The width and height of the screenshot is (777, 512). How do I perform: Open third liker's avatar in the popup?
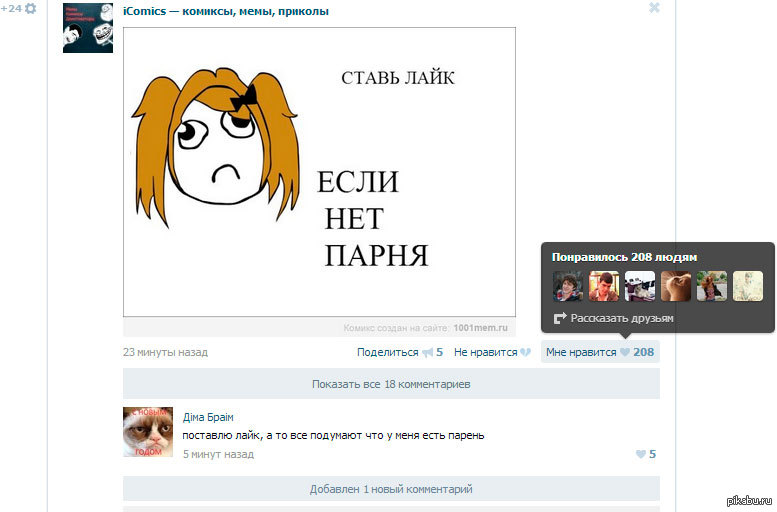pyautogui.click(x=640, y=286)
